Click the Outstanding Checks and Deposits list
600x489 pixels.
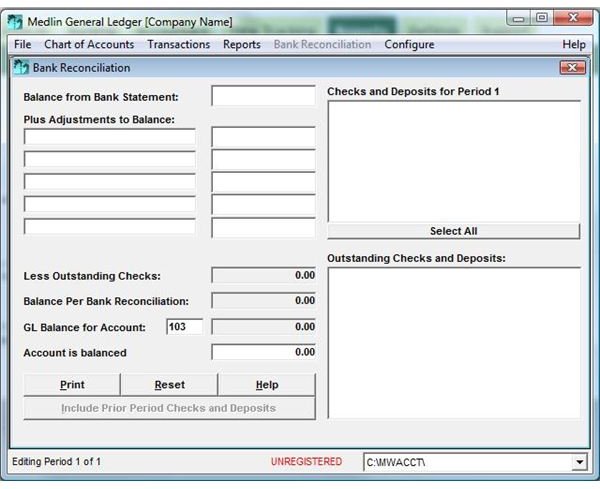pos(454,343)
